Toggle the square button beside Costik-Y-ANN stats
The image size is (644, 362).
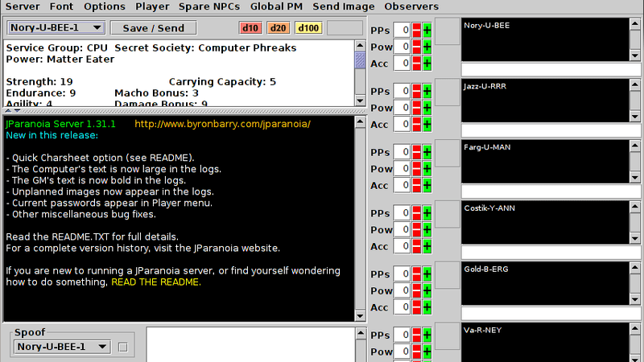tap(448, 214)
